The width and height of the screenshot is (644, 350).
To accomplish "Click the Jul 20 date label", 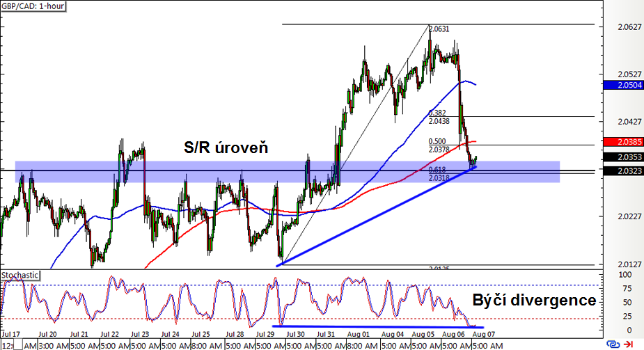I will coord(47,335).
